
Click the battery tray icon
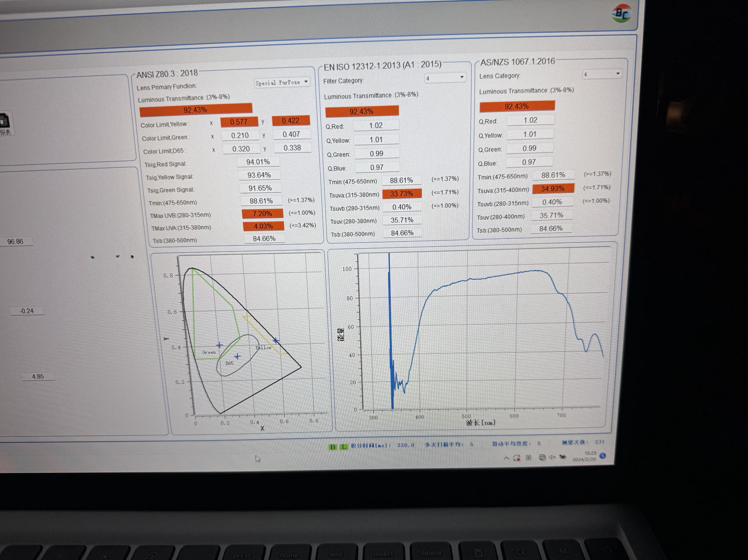click(562, 457)
